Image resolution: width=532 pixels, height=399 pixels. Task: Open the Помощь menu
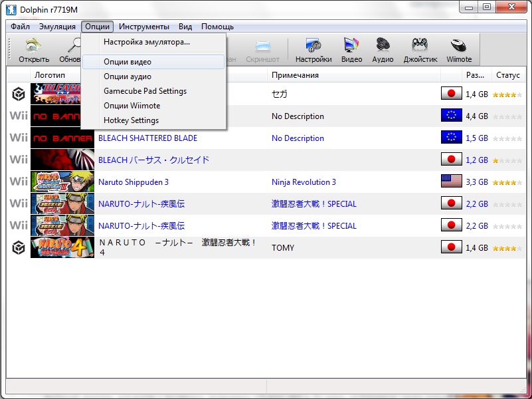tap(217, 27)
